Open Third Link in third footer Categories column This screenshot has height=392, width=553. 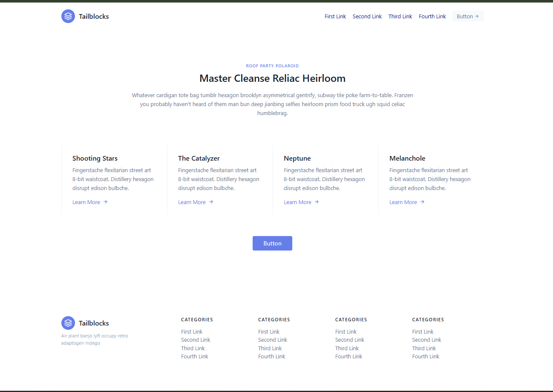[x=347, y=349]
